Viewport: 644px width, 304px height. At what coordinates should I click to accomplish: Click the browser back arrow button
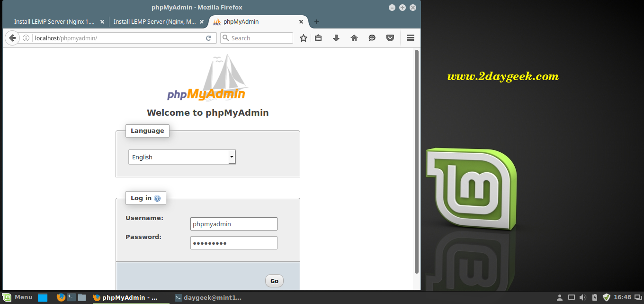(12, 38)
